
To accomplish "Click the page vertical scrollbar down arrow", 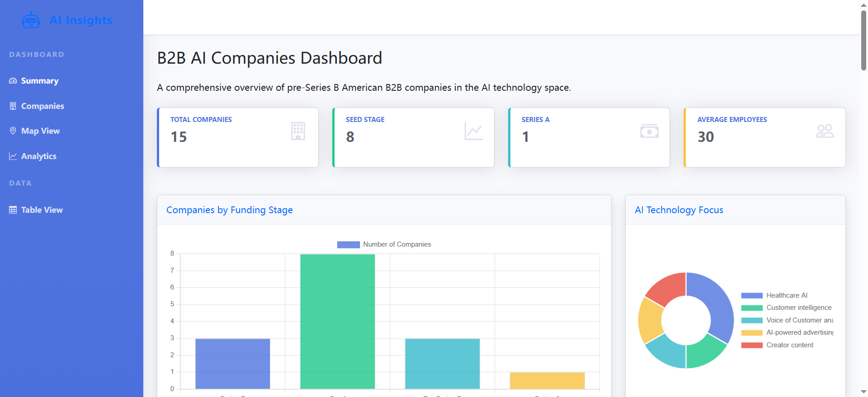I will coord(863,392).
